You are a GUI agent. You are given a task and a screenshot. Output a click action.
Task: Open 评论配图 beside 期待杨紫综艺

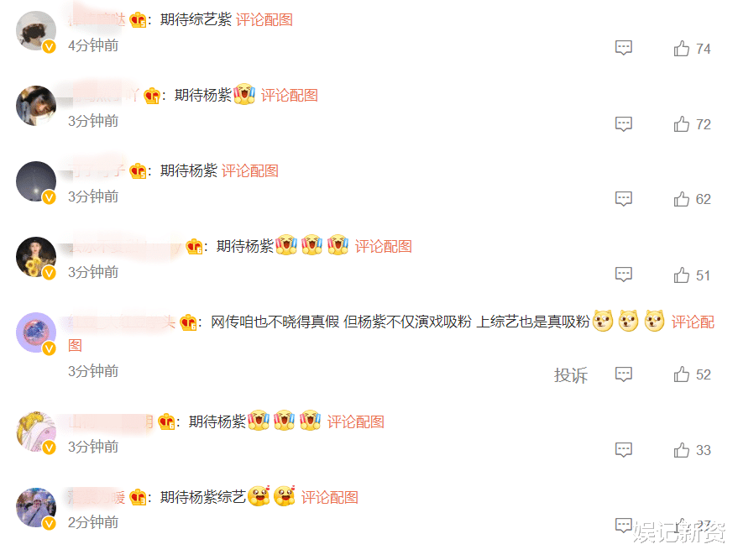(x=329, y=497)
